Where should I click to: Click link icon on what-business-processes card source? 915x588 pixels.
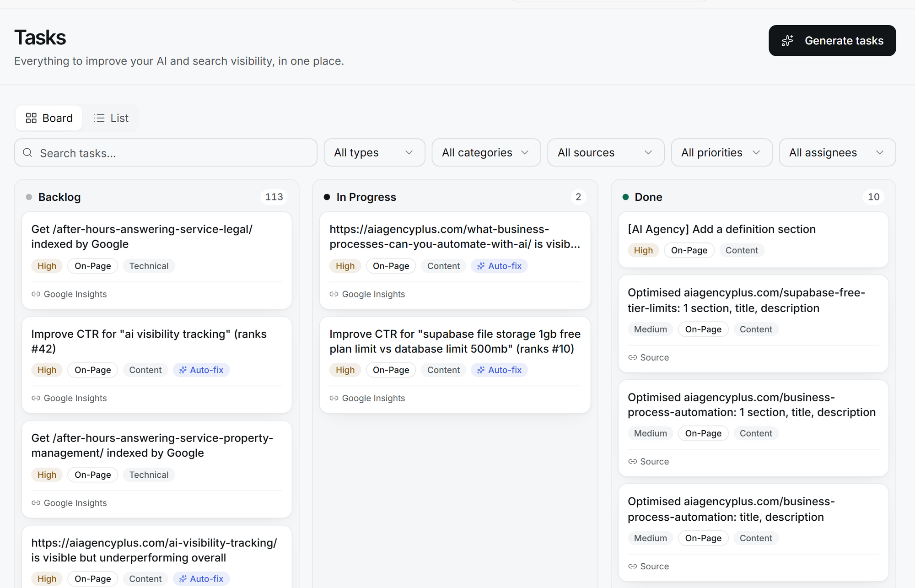[334, 294]
